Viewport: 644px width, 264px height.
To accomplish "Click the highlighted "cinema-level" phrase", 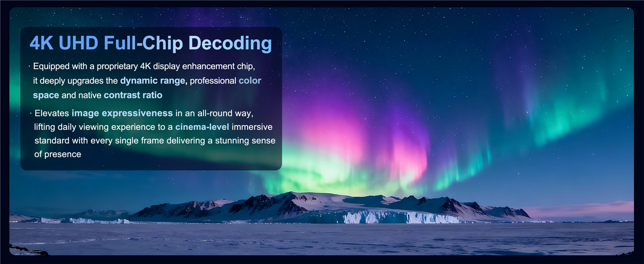I will (202, 127).
